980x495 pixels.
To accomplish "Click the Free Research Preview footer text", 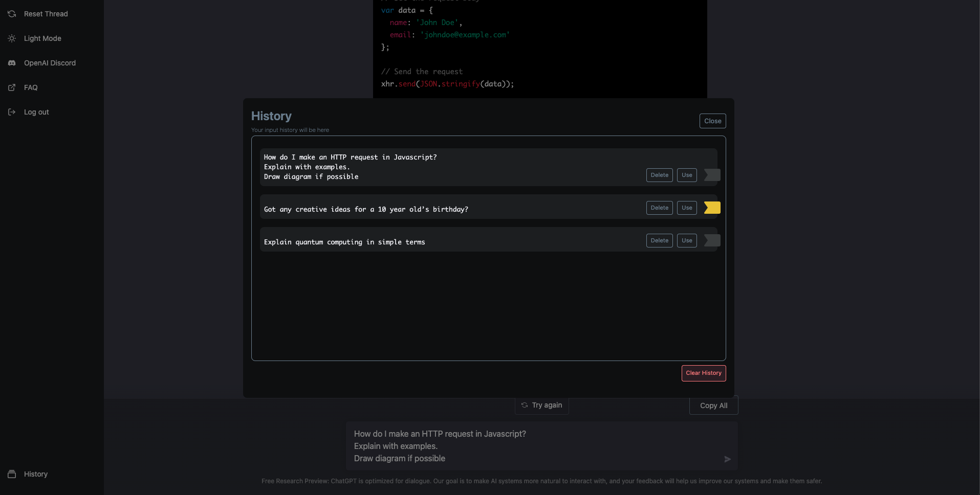I will click(541, 481).
